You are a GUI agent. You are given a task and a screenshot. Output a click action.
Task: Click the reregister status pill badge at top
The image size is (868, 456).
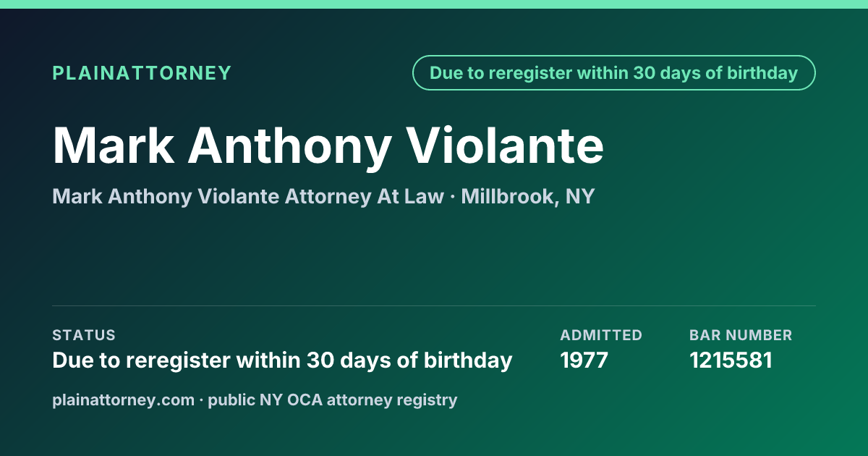[613, 73]
